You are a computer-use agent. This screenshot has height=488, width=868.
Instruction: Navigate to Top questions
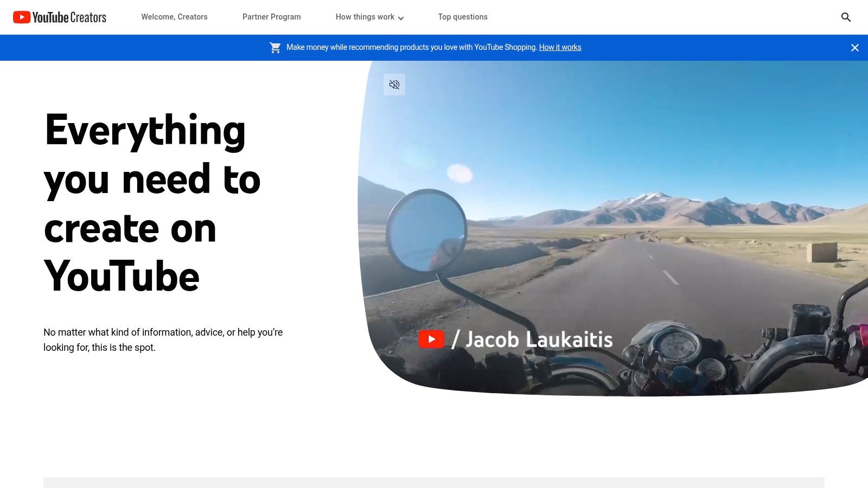[x=463, y=17]
